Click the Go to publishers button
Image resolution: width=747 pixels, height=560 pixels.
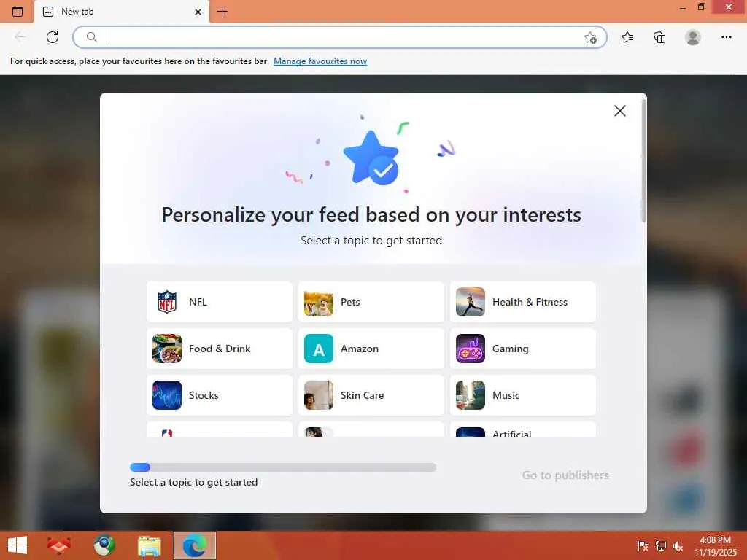(565, 475)
